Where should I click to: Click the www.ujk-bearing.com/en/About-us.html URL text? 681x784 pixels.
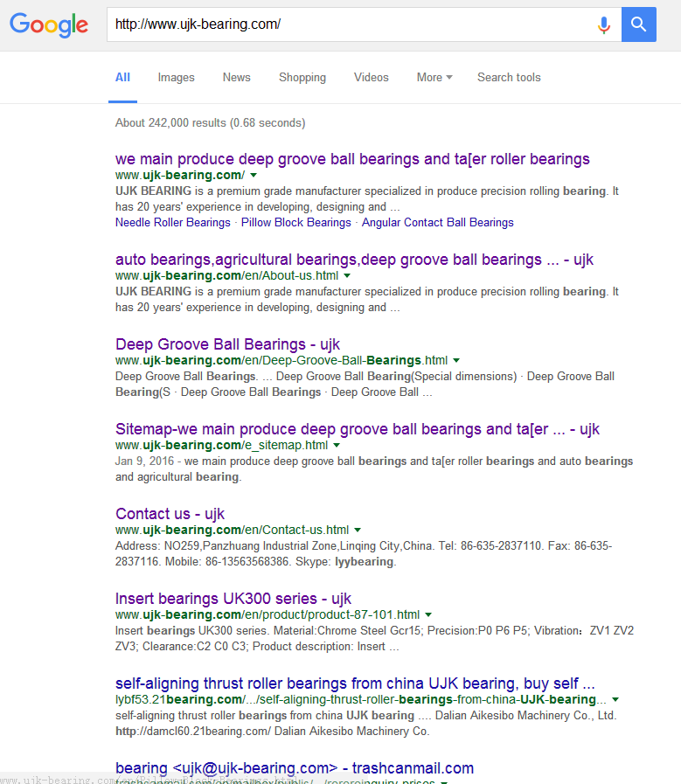[227, 275]
